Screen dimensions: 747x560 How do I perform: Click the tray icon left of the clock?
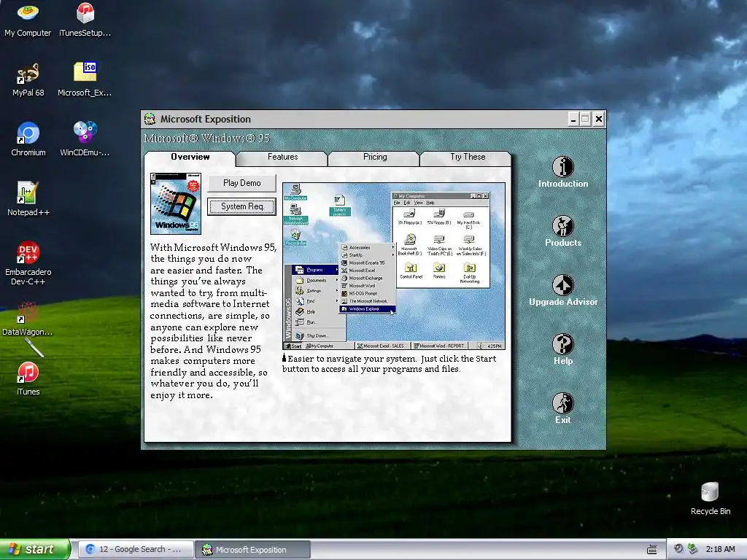[x=693, y=549]
